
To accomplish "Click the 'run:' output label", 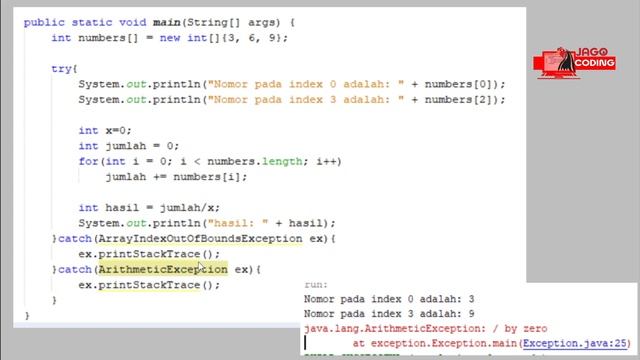I will [316, 284].
